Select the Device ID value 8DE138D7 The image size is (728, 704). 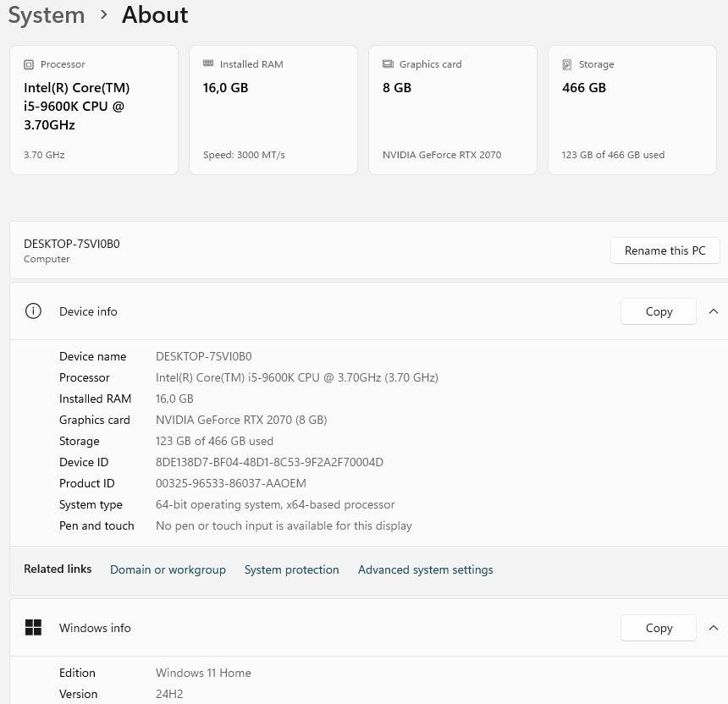tap(269, 462)
